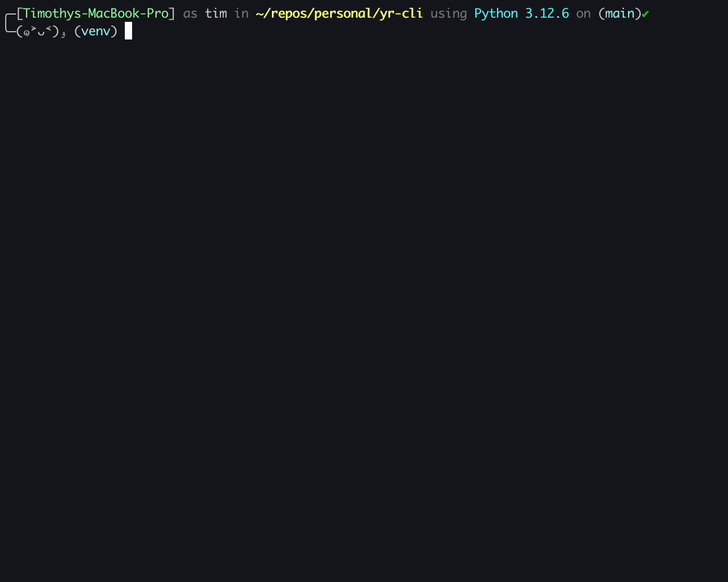
Task: Place cursor at the white block cursor
Action: [x=128, y=31]
